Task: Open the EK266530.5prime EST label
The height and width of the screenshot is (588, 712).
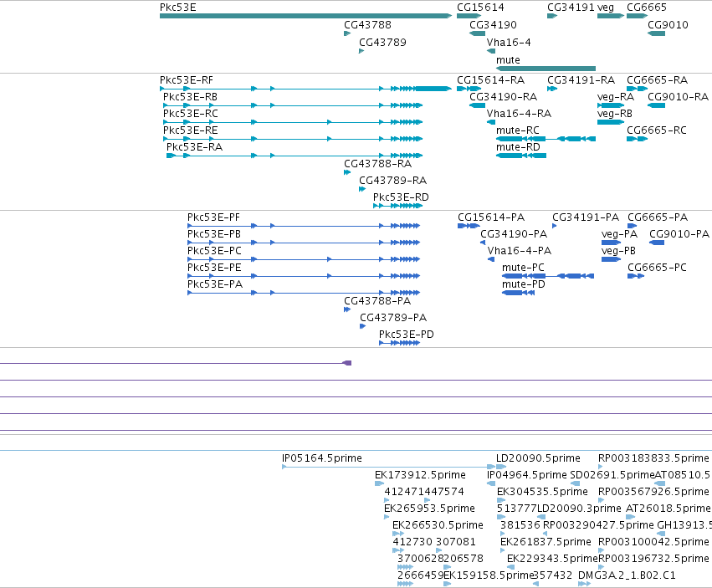Action: (438, 525)
